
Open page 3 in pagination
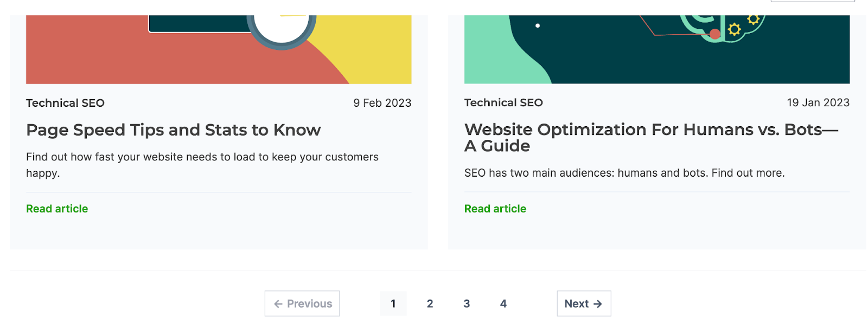[x=467, y=304]
